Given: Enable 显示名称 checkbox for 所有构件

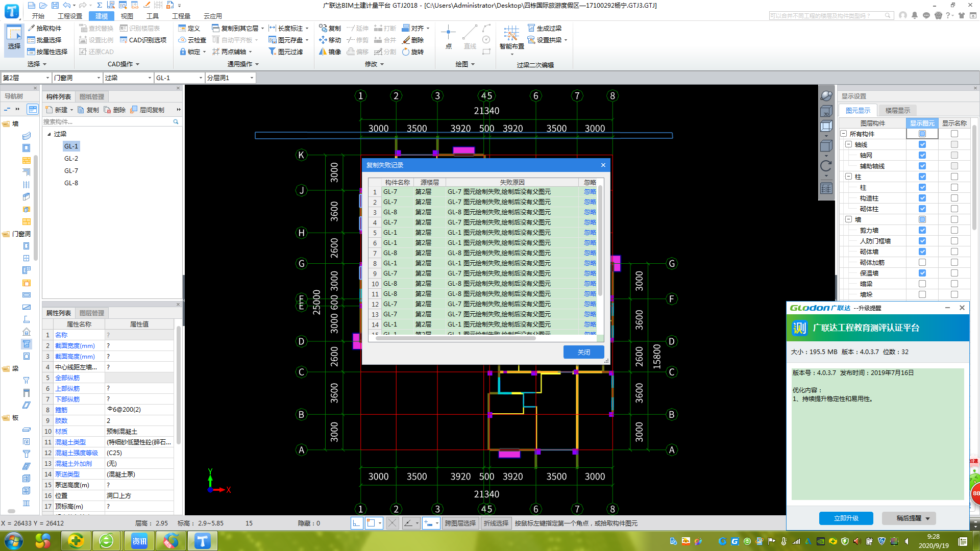Looking at the screenshot, I should click(x=954, y=134).
